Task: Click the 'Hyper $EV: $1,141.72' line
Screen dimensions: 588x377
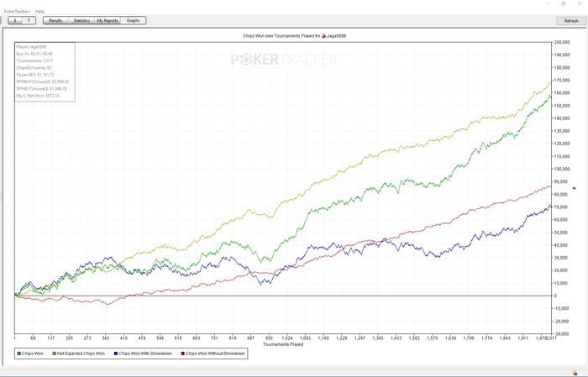Action: [35, 75]
